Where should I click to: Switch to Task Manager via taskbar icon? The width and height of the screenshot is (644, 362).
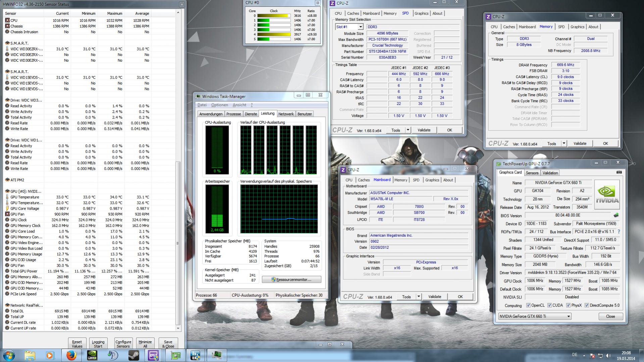coord(216,355)
